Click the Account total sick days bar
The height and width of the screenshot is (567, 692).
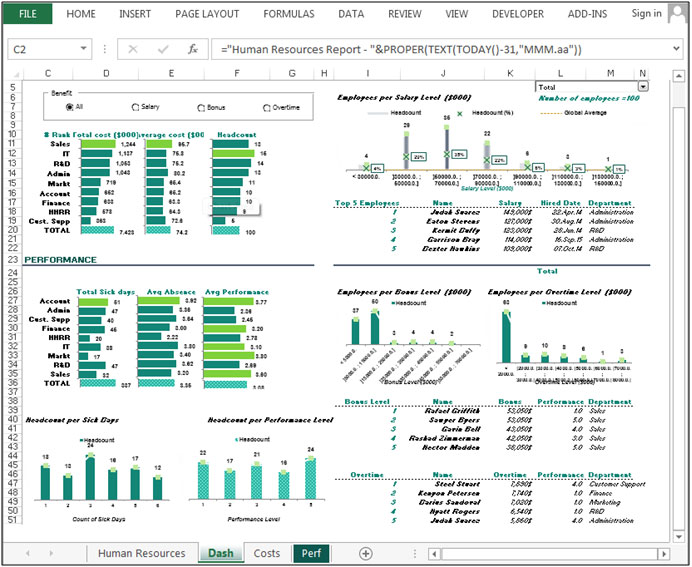click(93, 302)
